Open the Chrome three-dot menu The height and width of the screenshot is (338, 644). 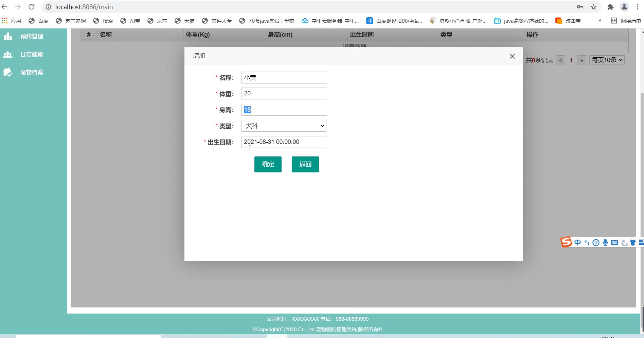tap(638, 7)
